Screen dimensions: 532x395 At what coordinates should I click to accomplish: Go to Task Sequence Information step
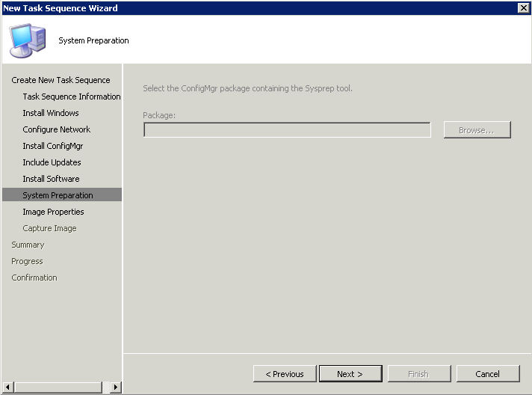(72, 97)
